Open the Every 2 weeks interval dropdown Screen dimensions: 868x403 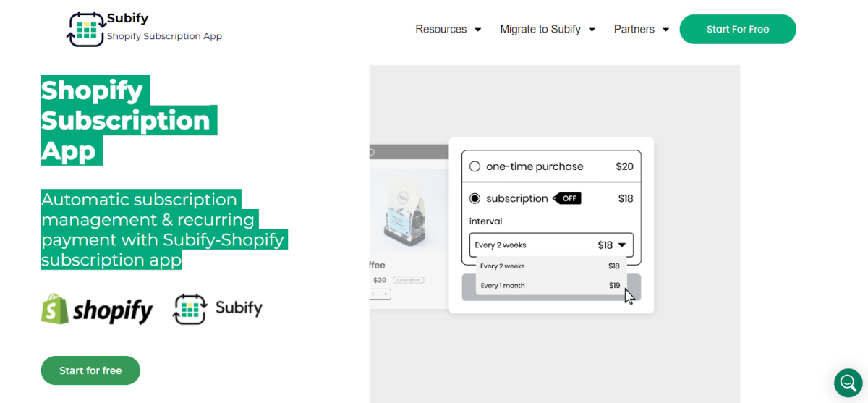point(551,245)
